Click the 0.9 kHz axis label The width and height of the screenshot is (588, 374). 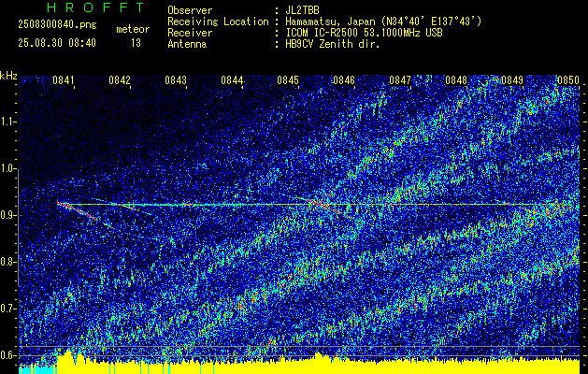(x=7, y=215)
